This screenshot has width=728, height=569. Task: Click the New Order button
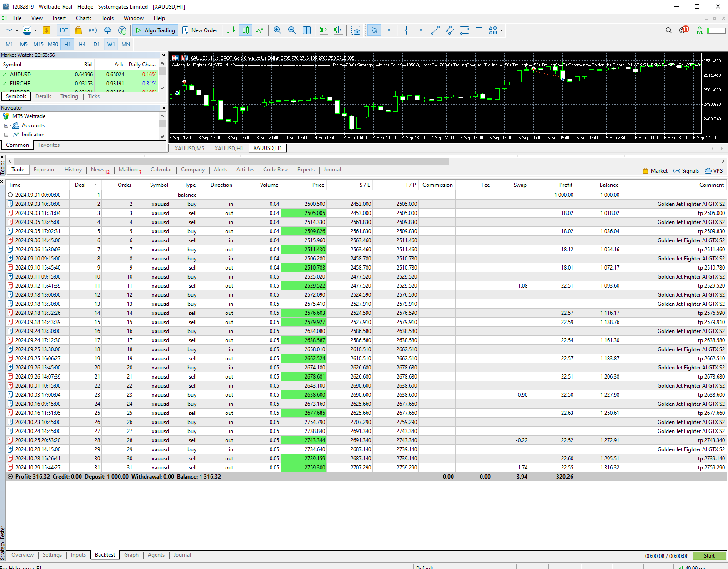point(200,30)
